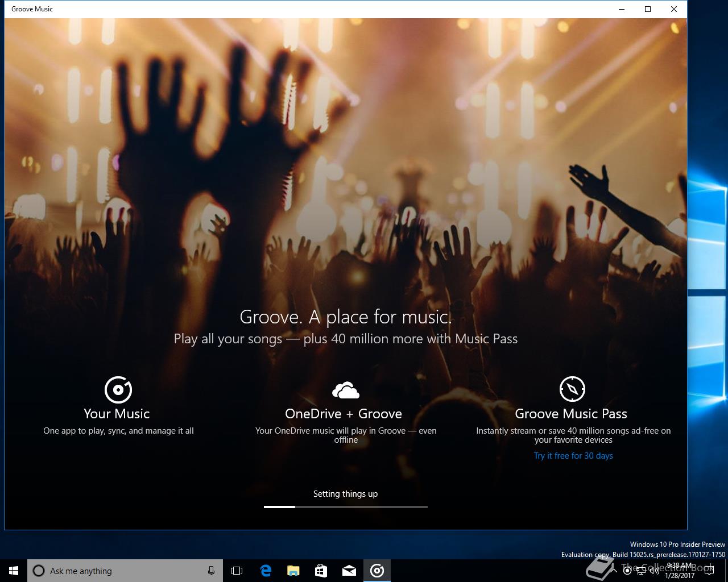Click the Your Music heading
728x582 pixels.
(117, 414)
